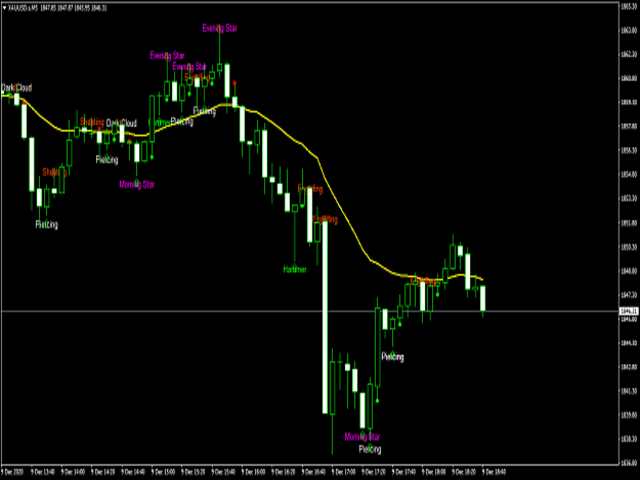Click the 1844.30 price axis label
Screen dimensions: 640x480
tap(629, 343)
